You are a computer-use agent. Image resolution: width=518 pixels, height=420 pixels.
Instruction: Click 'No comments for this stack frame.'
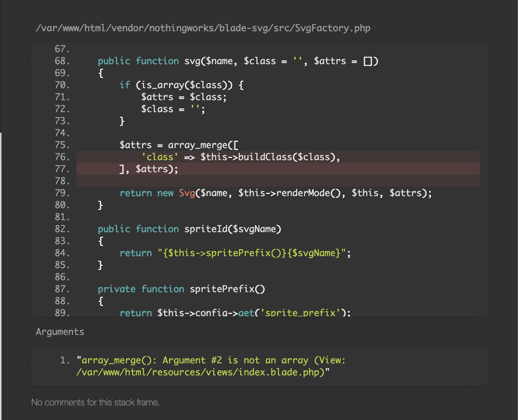[96, 402]
